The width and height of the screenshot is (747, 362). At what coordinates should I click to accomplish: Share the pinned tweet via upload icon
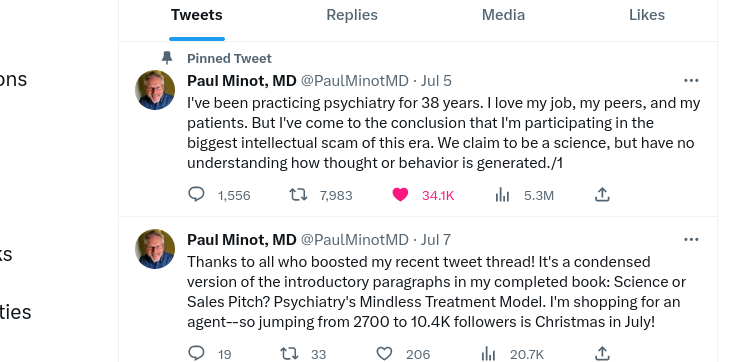pyautogui.click(x=602, y=195)
